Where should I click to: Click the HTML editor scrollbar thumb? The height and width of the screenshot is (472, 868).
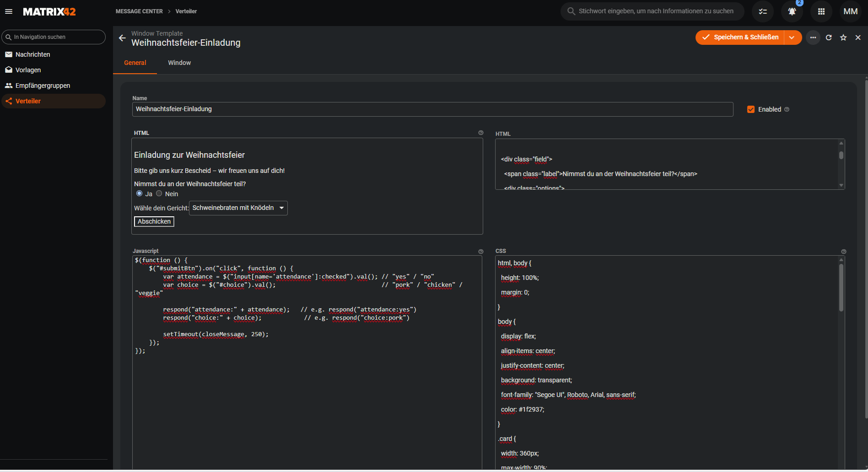tap(841, 155)
